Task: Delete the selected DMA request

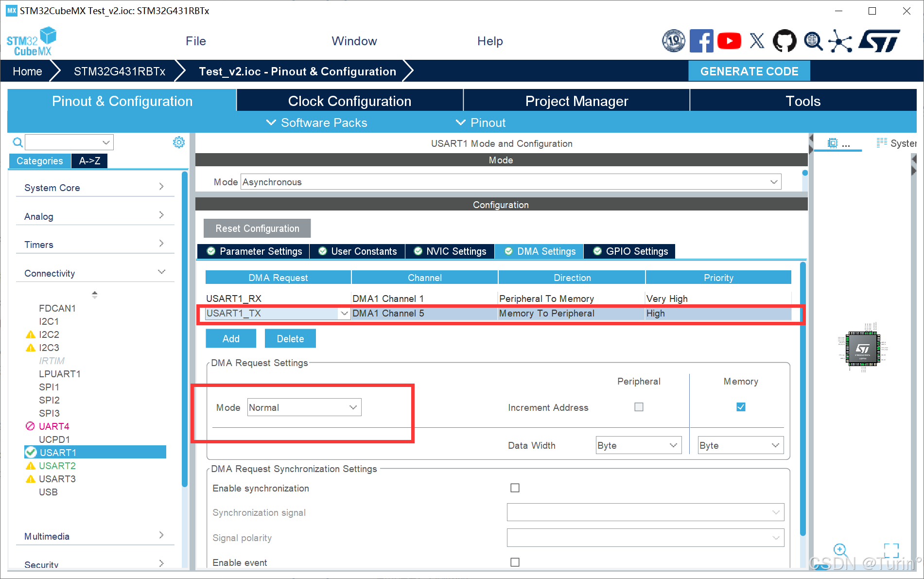Action: (290, 339)
